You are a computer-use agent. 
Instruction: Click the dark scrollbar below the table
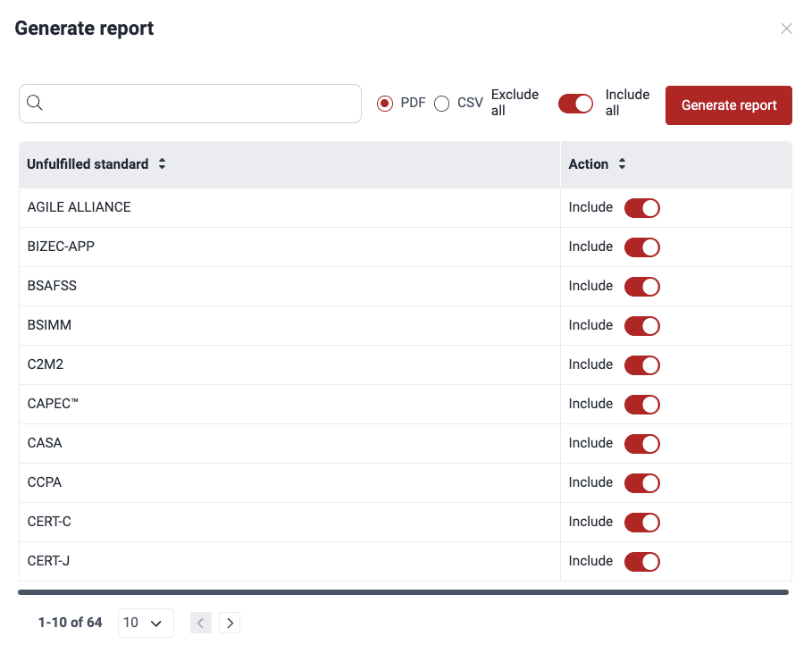404,590
